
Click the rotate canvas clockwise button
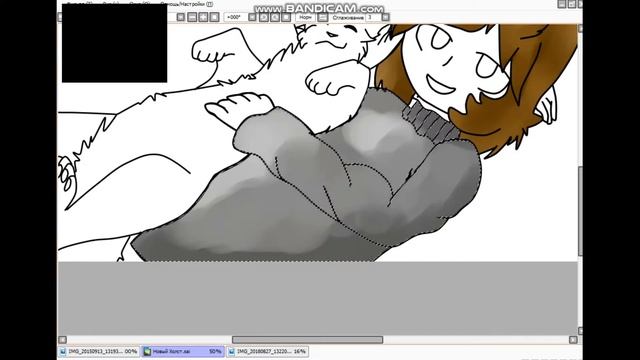pos(275,17)
